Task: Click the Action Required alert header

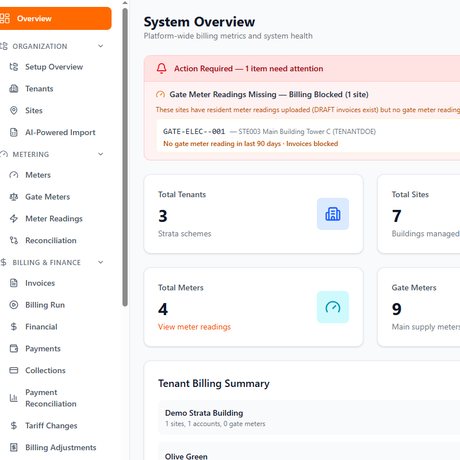Action: click(x=302, y=68)
